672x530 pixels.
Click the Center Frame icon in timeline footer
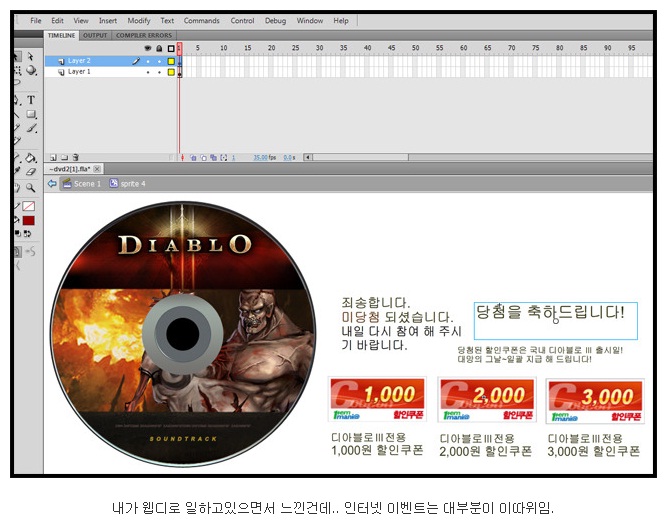pyautogui.click(x=183, y=158)
